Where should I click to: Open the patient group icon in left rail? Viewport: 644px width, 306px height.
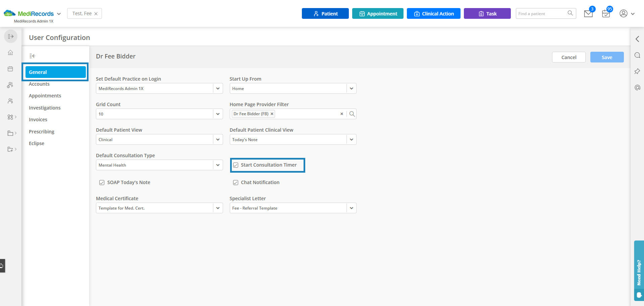coord(10,85)
